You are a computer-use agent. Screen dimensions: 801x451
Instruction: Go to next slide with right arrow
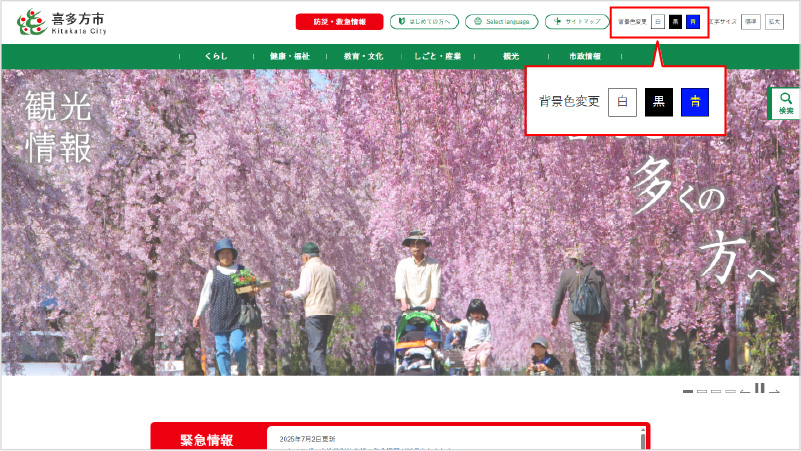point(774,391)
